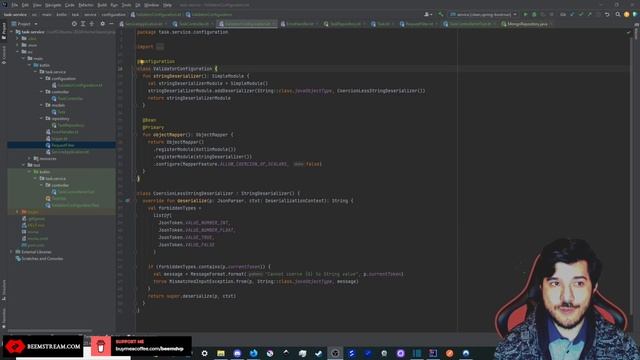The width and height of the screenshot is (640, 360).
Task: Open Project panel settings gear
Action: pos(102,24)
